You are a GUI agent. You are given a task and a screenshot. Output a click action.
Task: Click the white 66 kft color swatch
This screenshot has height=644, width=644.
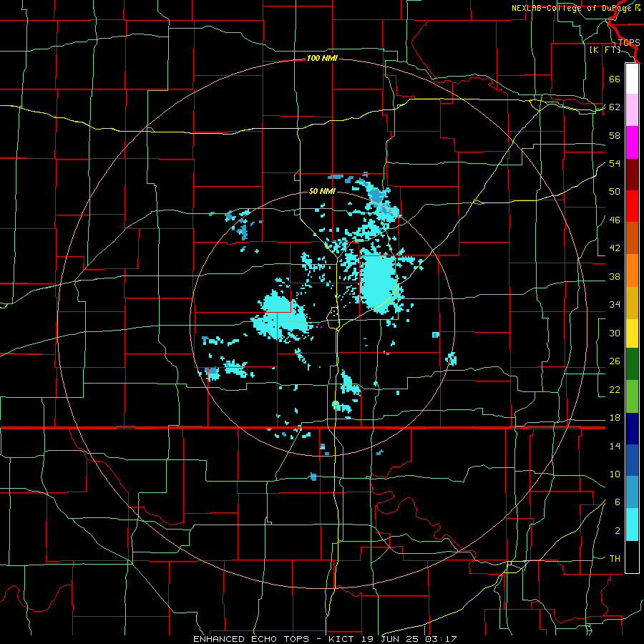tap(632, 79)
